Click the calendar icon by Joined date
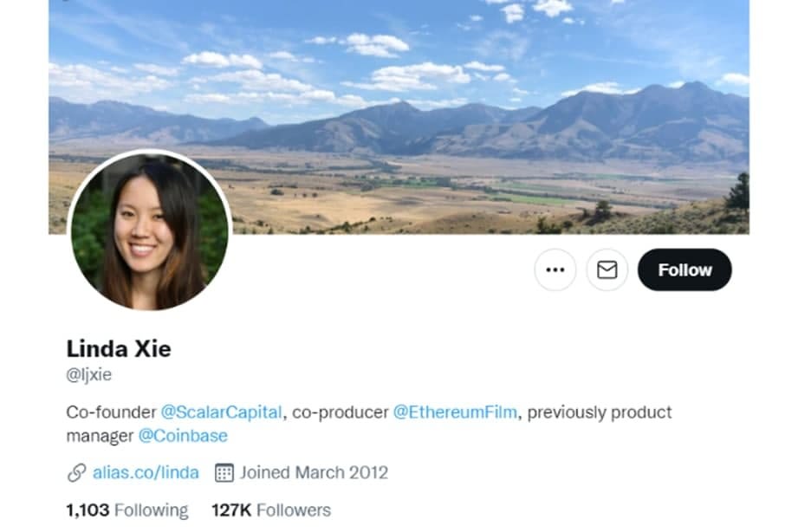 click(x=224, y=472)
